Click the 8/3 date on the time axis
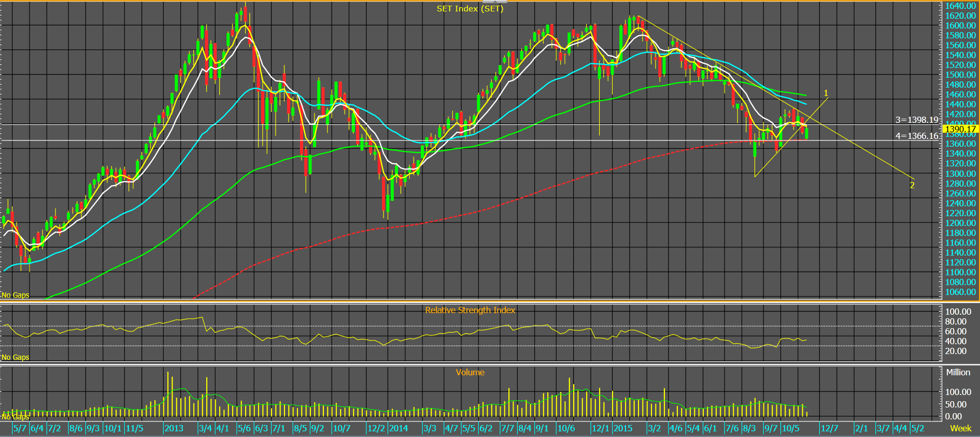Screen dimensions: 980x437 pos(749,428)
